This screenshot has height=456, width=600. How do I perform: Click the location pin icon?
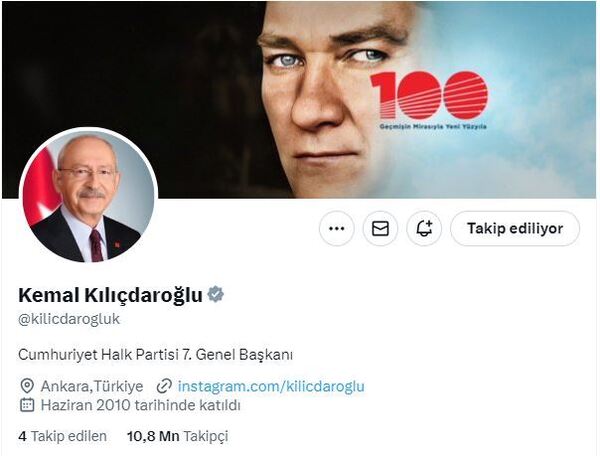tap(27, 386)
